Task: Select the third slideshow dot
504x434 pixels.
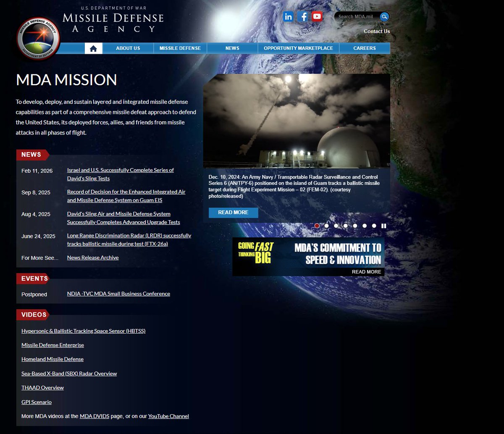Action: [336, 226]
